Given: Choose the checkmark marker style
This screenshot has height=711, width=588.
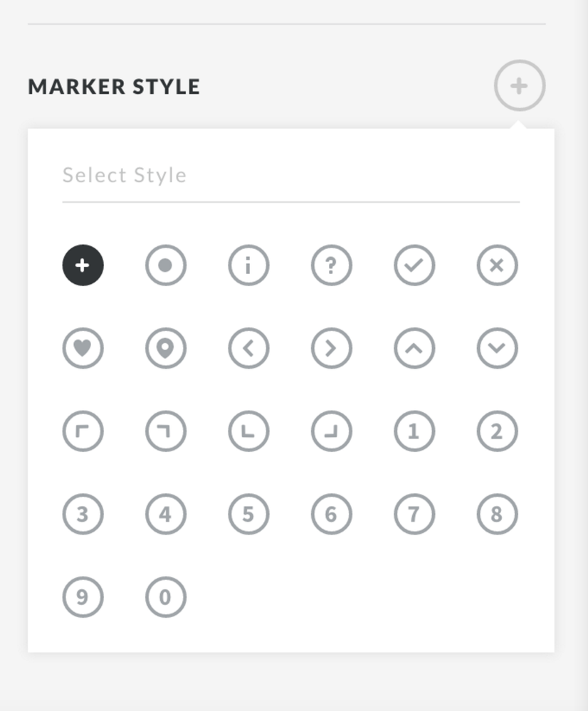Looking at the screenshot, I should point(414,265).
